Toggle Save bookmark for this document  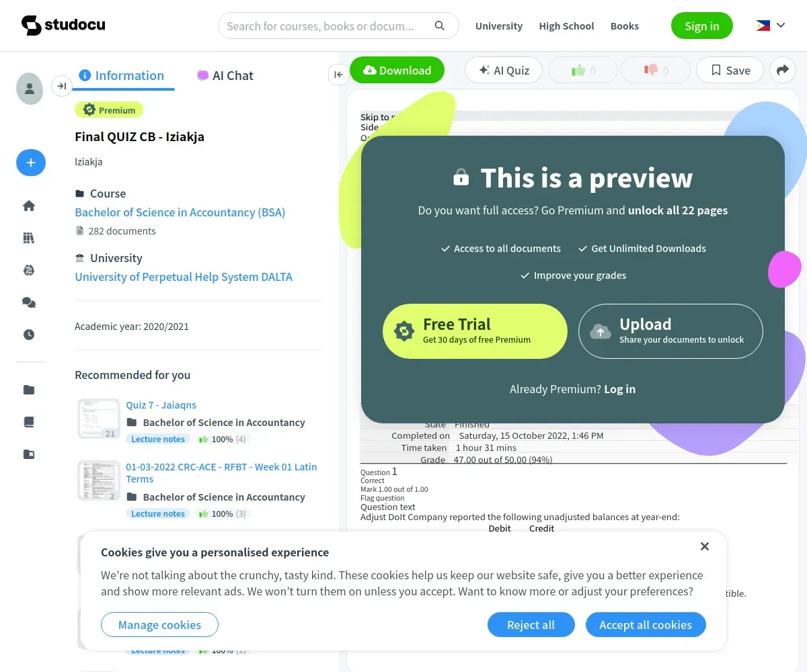[x=730, y=70]
